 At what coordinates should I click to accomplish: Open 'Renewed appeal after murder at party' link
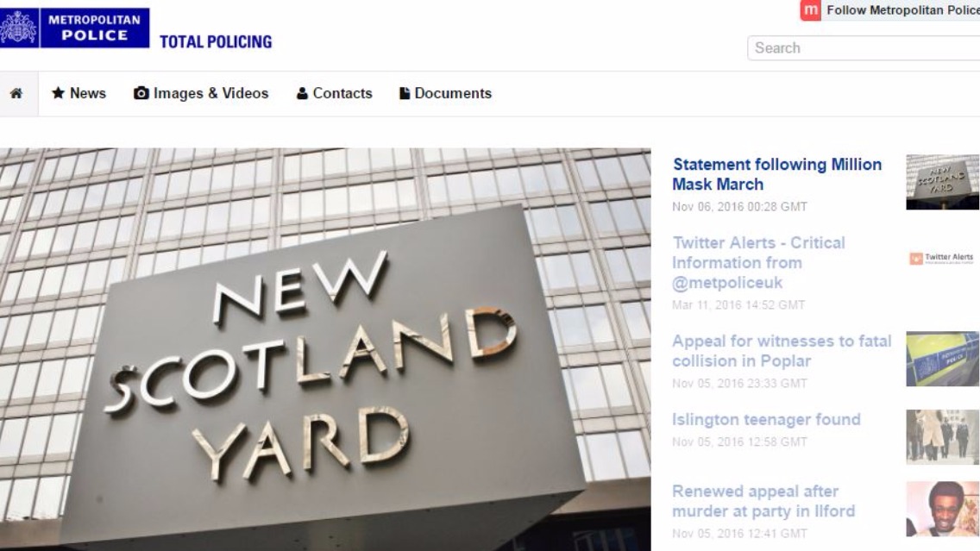(763, 501)
